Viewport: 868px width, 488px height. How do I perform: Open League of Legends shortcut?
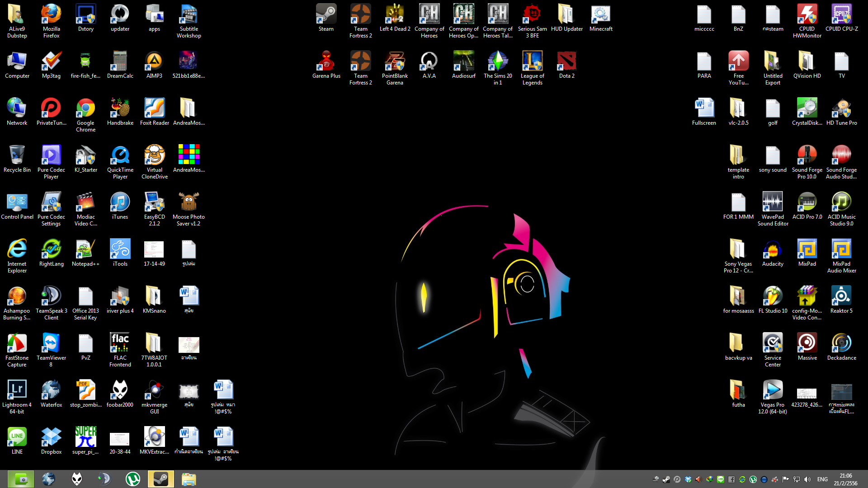tap(532, 63)
